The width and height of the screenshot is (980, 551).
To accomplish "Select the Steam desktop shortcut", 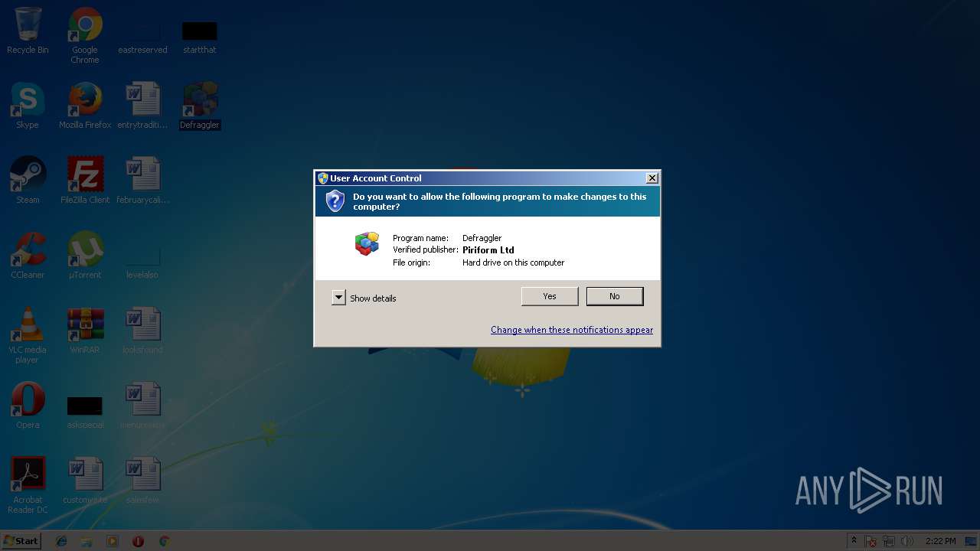I will (x=28, y=181).
